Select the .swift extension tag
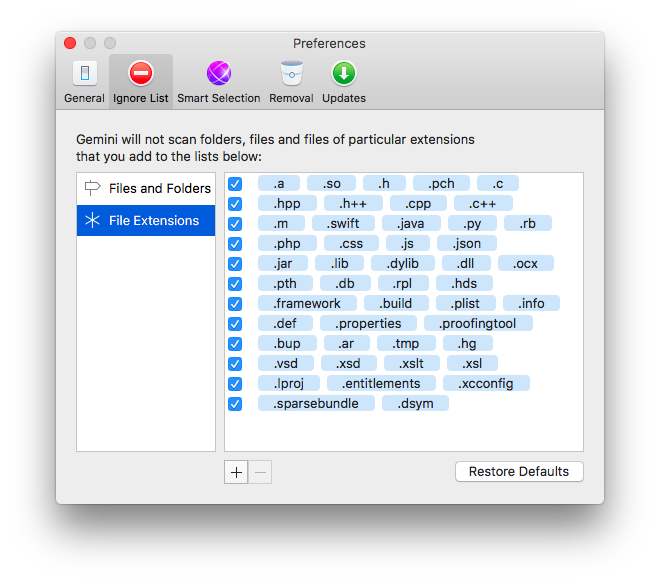 pyautogui.click(x=343, y=223)
